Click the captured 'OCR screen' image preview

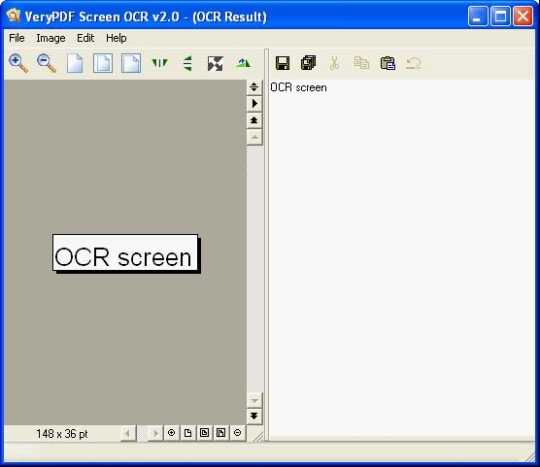[x=125, y=253]
